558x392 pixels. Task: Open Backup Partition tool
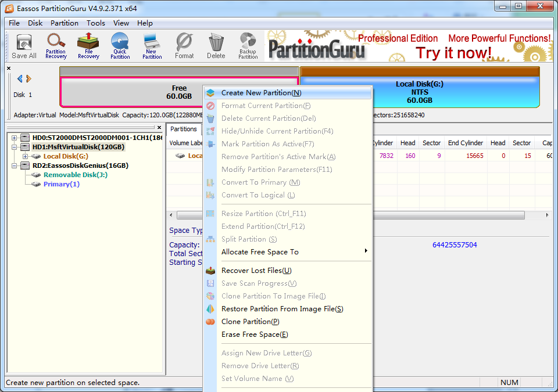pyautogui.click(x=248, y=46)
